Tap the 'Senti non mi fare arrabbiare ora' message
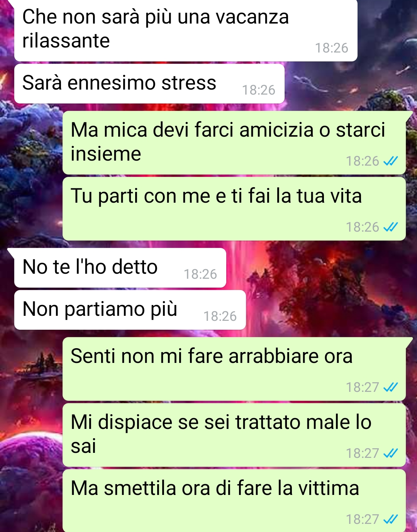The image size is (417, 532). 234,369
